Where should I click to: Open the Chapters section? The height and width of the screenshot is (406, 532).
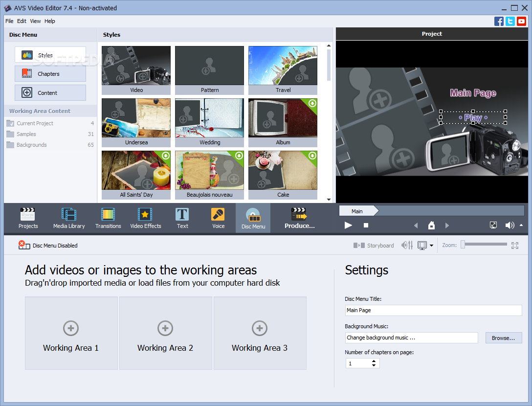[x=50, y=74]
